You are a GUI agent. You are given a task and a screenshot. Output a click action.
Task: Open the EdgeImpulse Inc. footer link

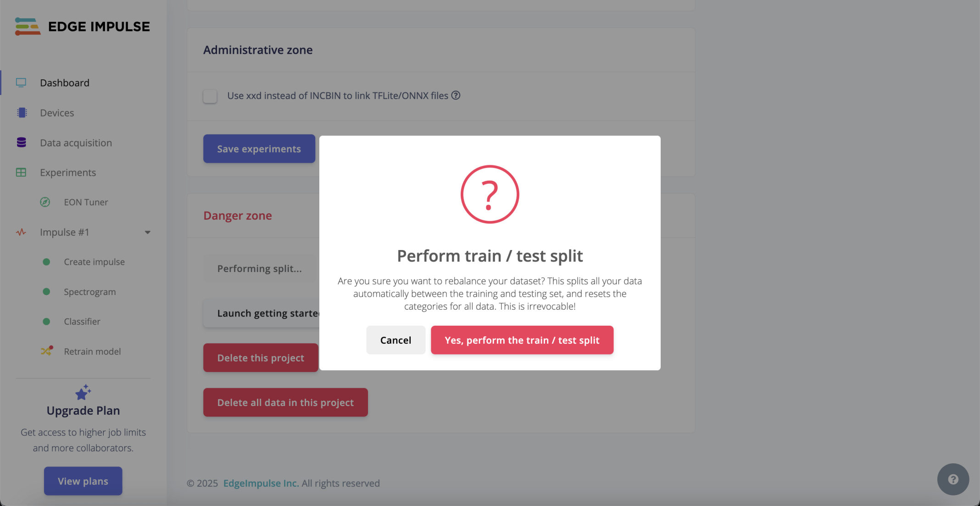coord(261,483)
